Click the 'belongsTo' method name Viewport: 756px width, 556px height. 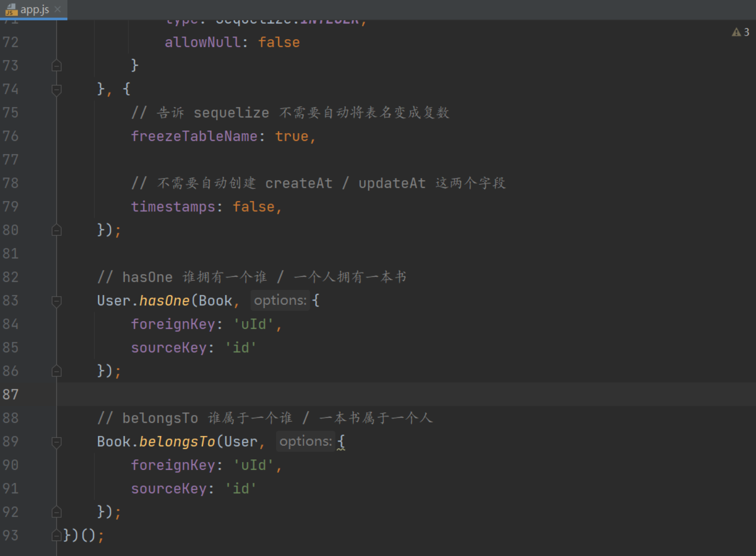point(177,442)
